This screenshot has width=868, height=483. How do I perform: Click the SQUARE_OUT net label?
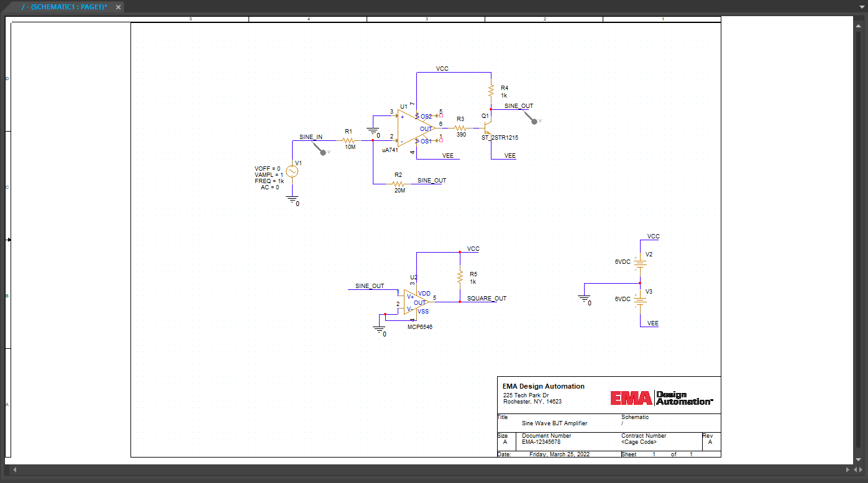[x=486, y=299]
